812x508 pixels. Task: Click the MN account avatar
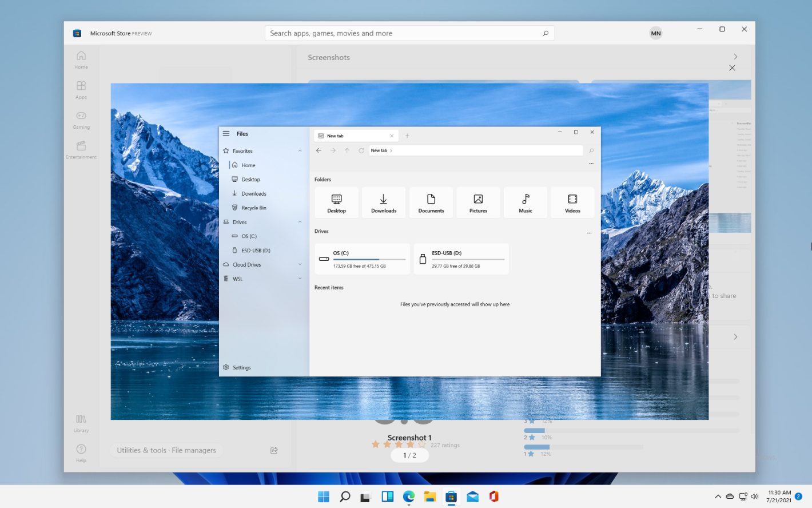(655, 33)
